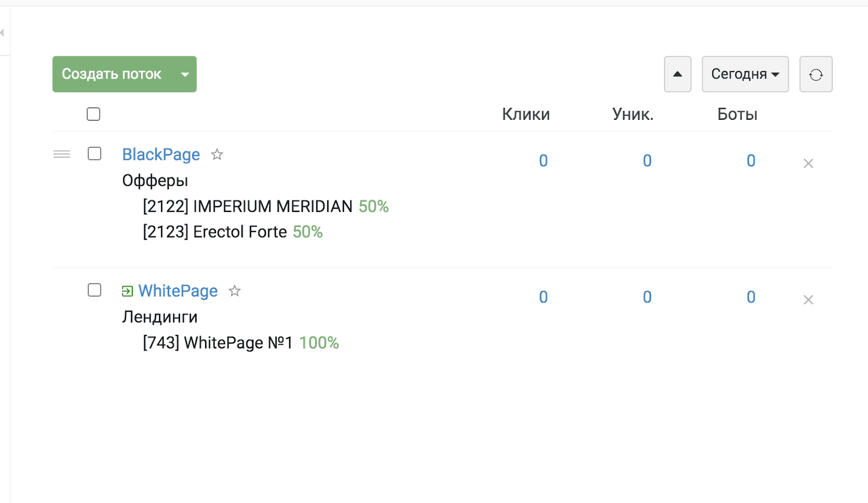
Task: Click WhitePage bots count value
Action: [x=751, y=298]
